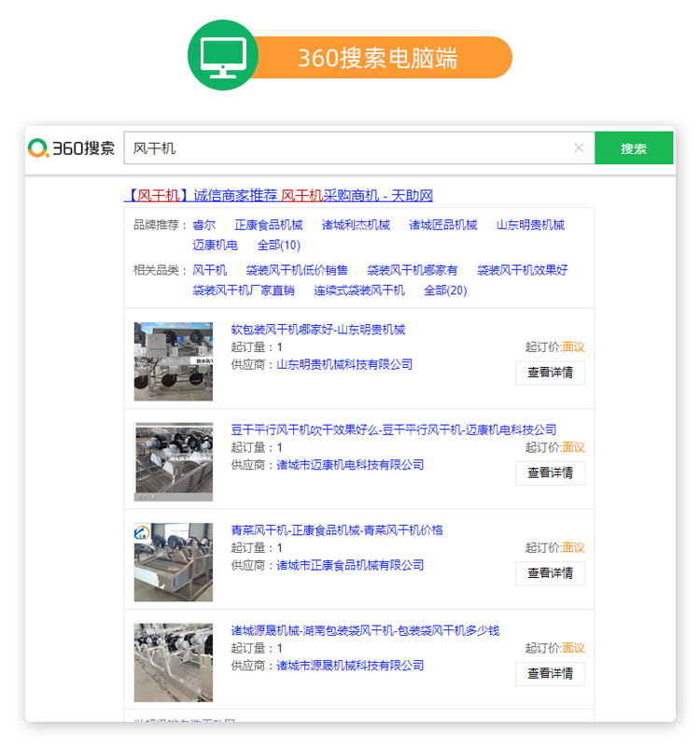Select brand 诸城利杰机械

(356, 225)
